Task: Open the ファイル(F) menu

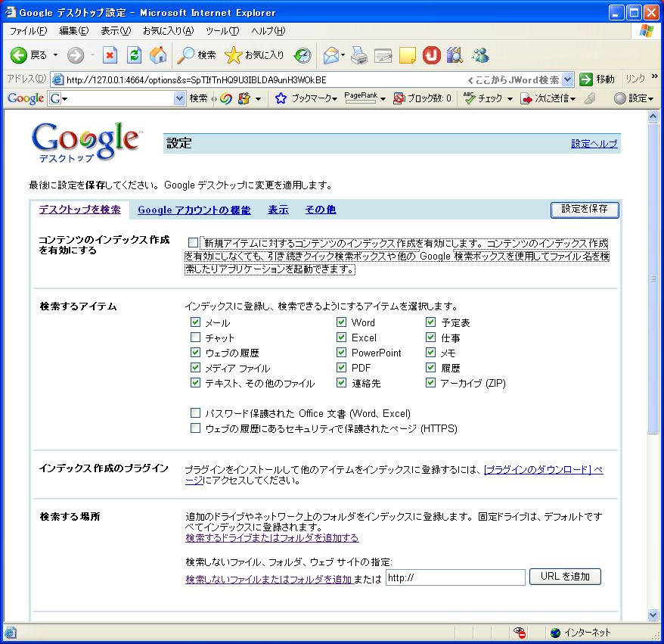Action: pos(29,31)
